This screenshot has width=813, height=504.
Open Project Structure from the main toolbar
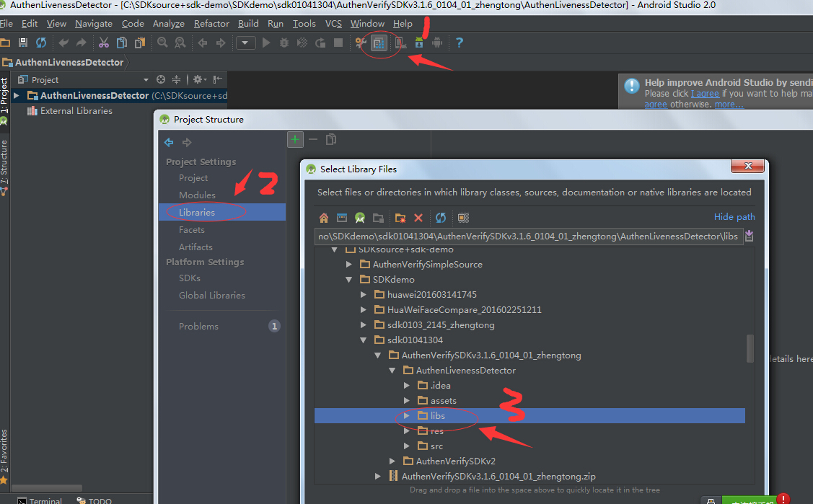tap(379, 43)
